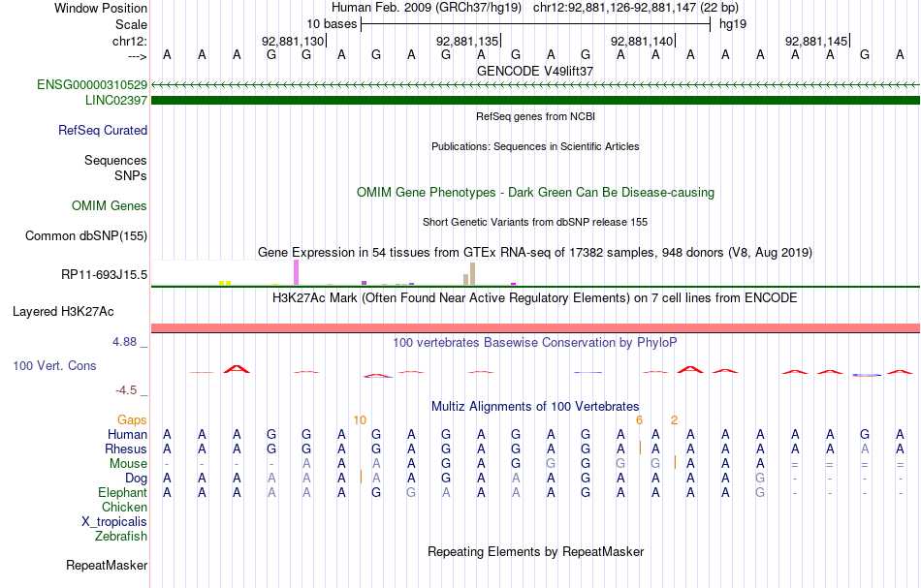Open the OMIM Genes track label
The height and width of the screenshot is (588, 921).
[110, 206]
